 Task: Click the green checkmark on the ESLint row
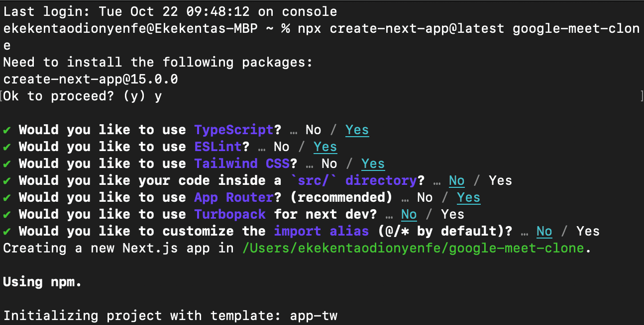click(x=7, y=147)
